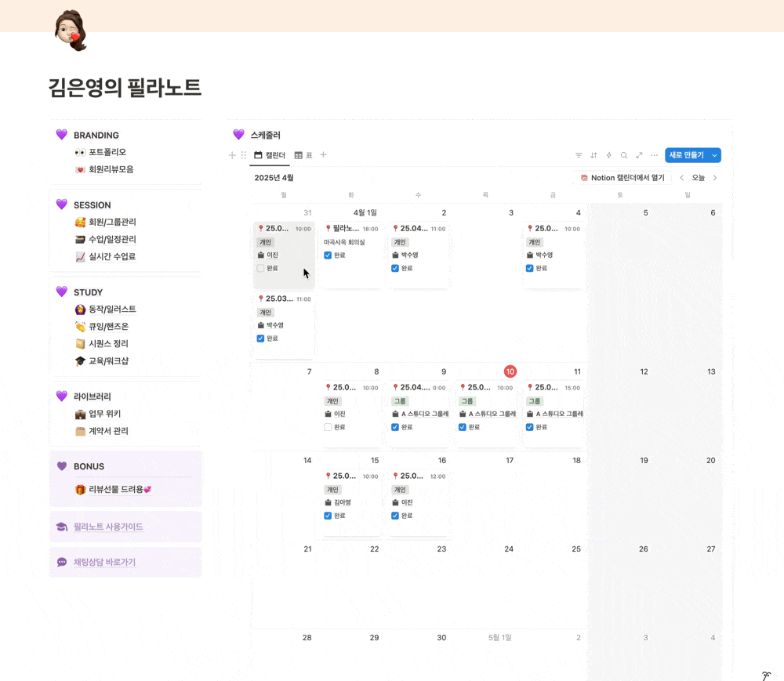Uncheck 완료 on April 15 김아영 card
The image size is (784, 681).
[328, 516]
